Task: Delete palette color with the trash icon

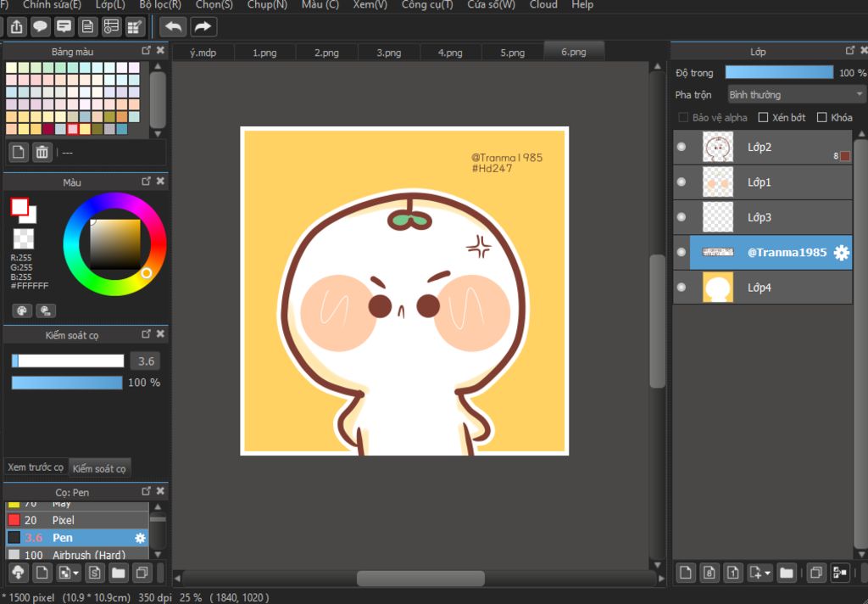Action: click(x=42, y=152)
